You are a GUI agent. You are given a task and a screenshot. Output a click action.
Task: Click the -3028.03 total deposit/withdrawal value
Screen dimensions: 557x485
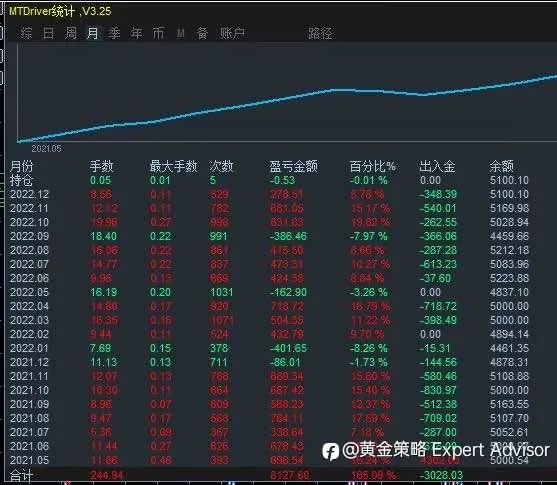[x=441, y=475]
